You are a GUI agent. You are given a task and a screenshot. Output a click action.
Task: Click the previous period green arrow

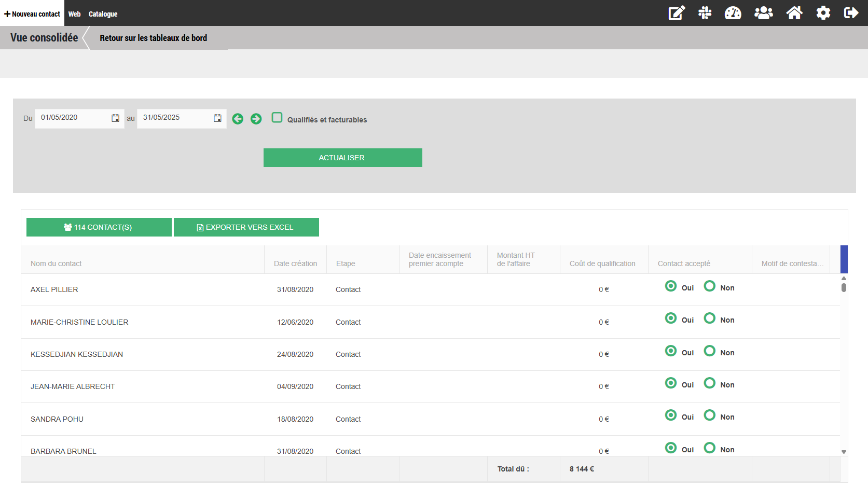coord(238,119)
